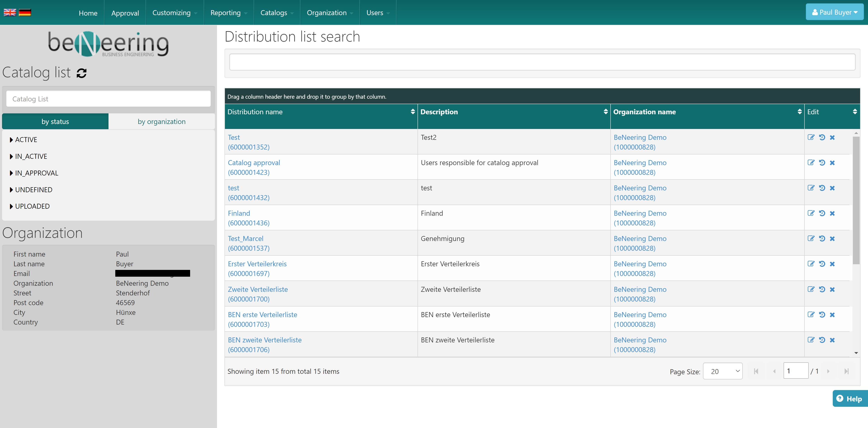Click the history icon for Finland row
Screen dimensions: 868x428
(x=822, y=213)
